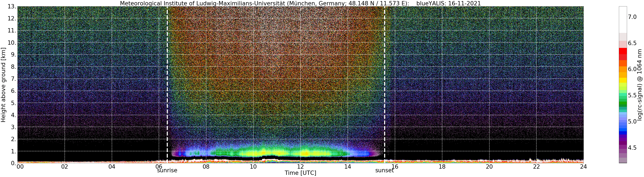The width and height of the screenshot is (644, 177).
Task: Click the white swatch at top of colorbar
Action: (x=623, y=20)
